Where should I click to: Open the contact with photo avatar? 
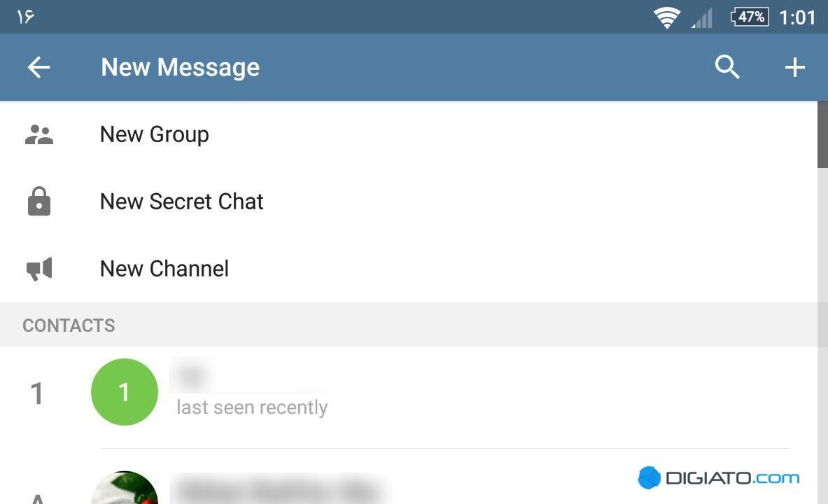125,488
